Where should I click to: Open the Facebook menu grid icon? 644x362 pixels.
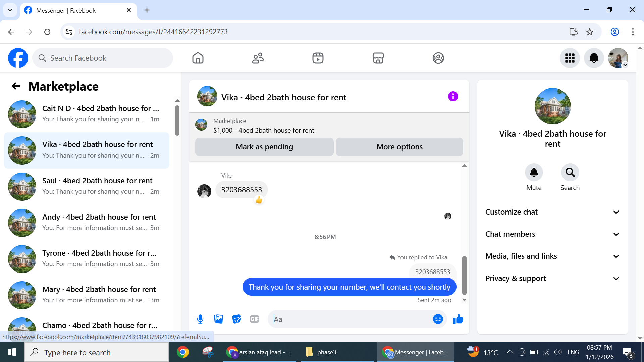pos(570,58)
